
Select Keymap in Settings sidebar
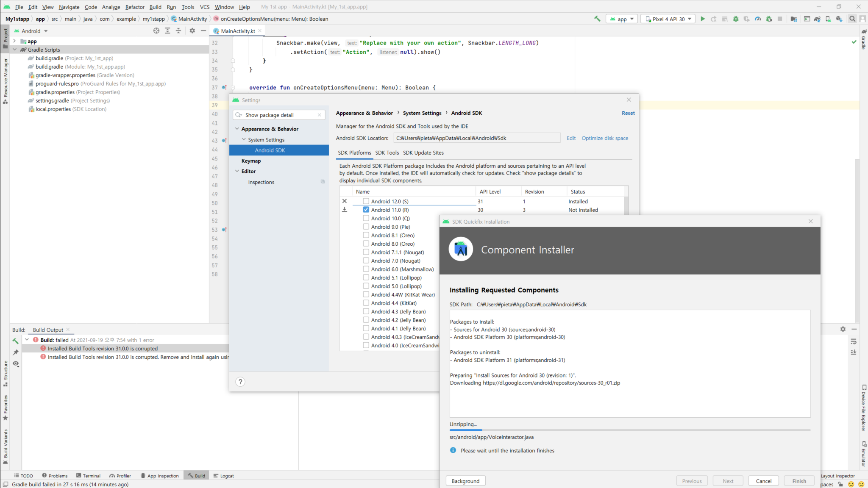(251, 161)
